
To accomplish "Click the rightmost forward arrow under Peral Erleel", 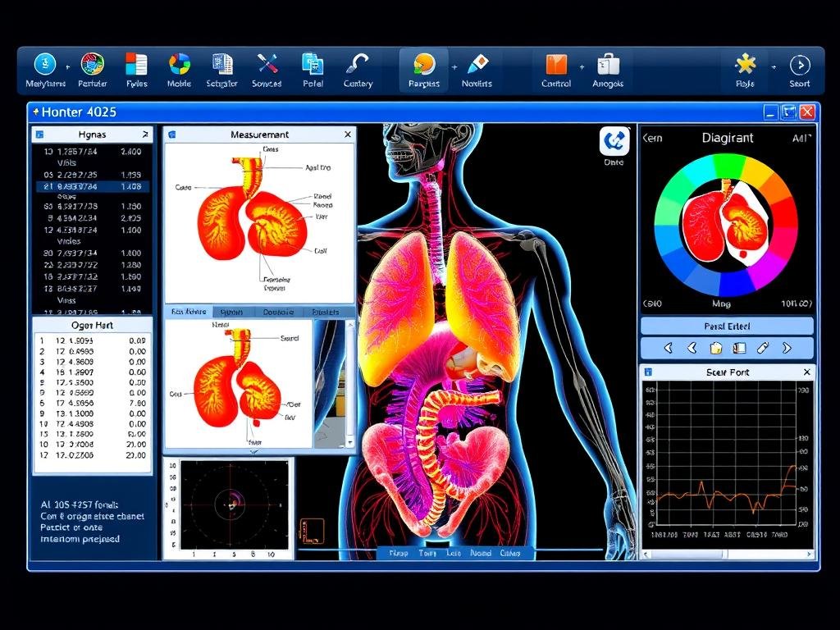I will click(787, 348).
